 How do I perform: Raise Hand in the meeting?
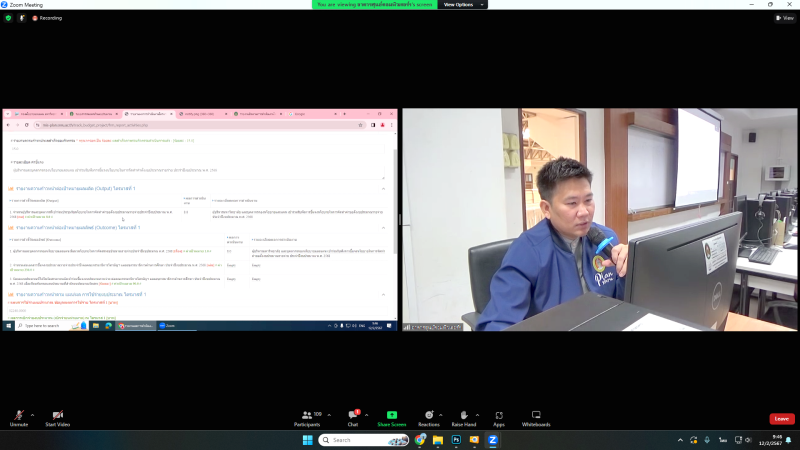(464, 416)
